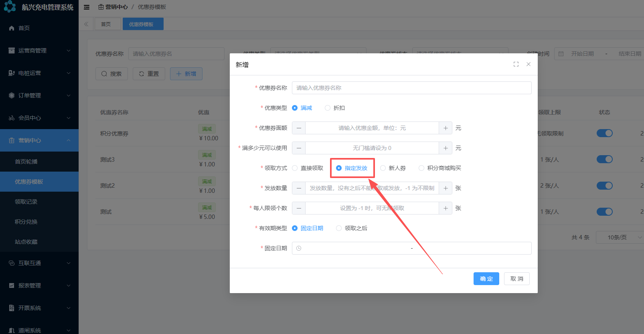This screenshot has height=334, width=644.
Task: Toggle status switch for 积分优惠券 row
Action: click(604, 133)
